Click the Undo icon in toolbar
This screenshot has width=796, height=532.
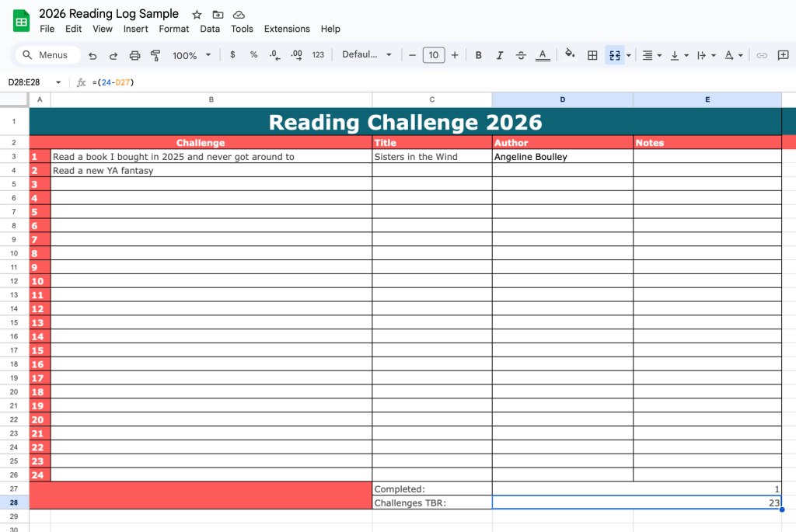93,55
